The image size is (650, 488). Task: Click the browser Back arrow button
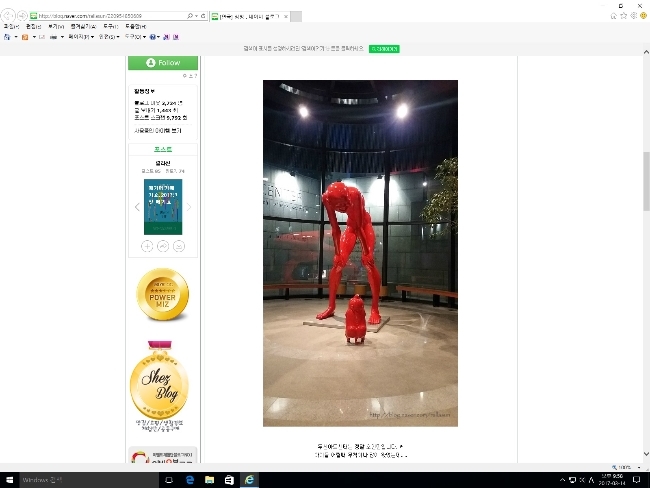pyautogui.click(x=8, y=16)
